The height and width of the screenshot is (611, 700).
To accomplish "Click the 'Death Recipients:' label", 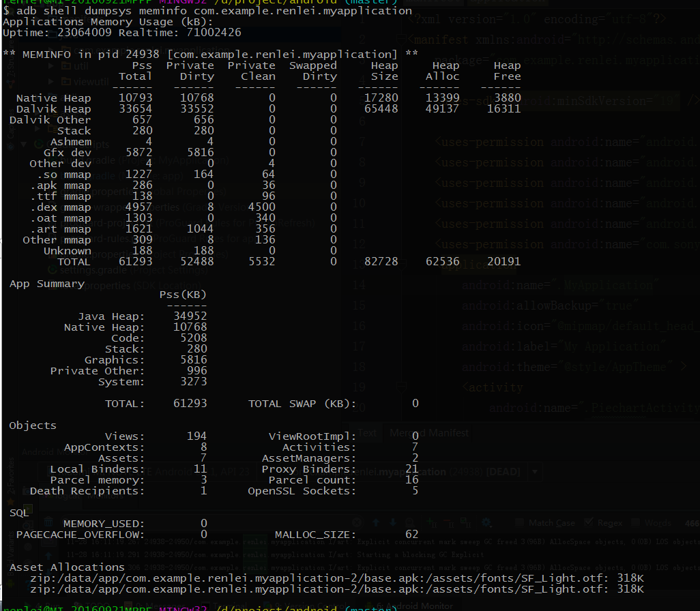I will (x=87, y=491).
